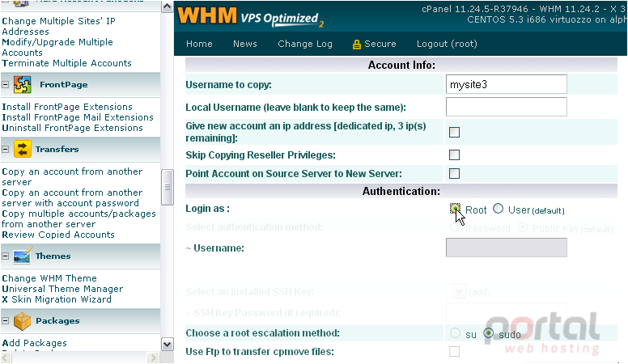The image size is (628, 364).
Task: Click the Username to copy field
Action: click(x=507, y=84)
